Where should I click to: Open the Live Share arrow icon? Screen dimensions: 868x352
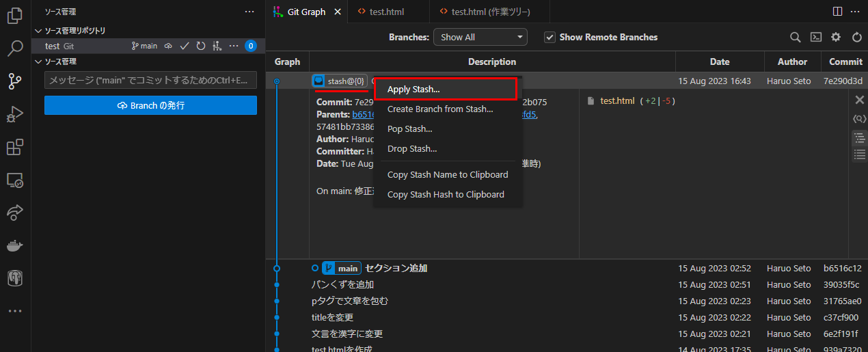coord(15,213)
